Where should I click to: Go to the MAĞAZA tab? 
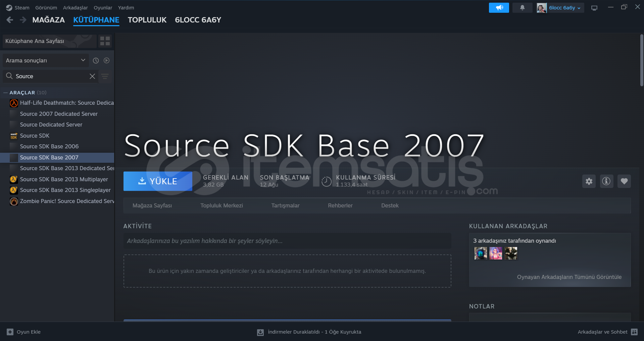click(x=49, y=20)
